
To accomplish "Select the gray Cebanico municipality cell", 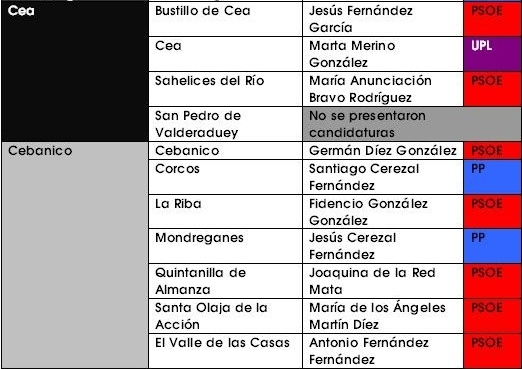I will tap(75, 255).
